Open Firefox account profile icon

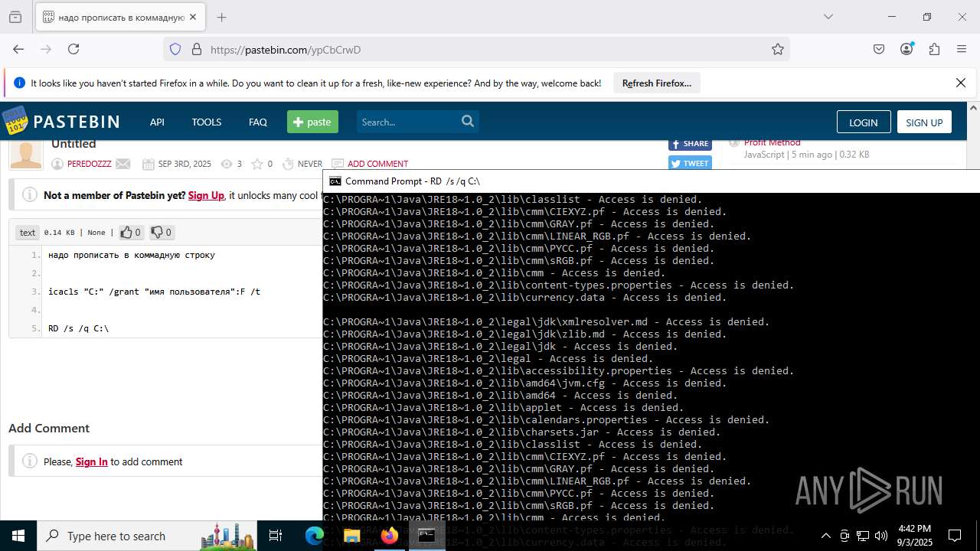point(906,49)
